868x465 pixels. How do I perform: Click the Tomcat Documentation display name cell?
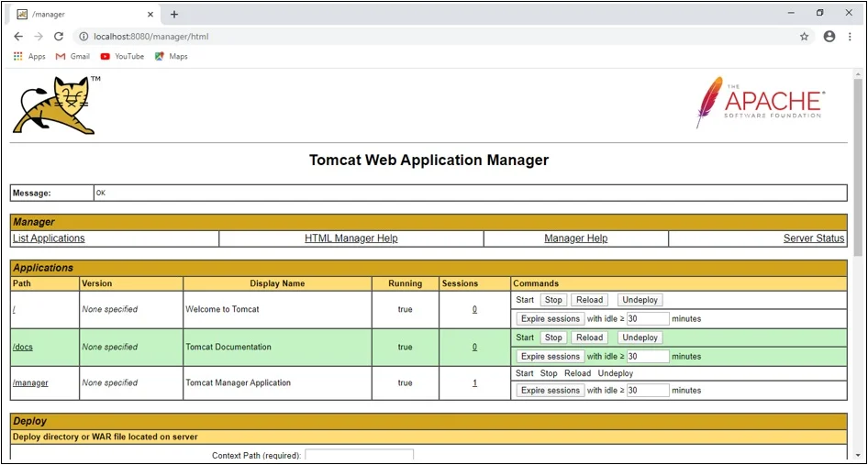(277, 347)
